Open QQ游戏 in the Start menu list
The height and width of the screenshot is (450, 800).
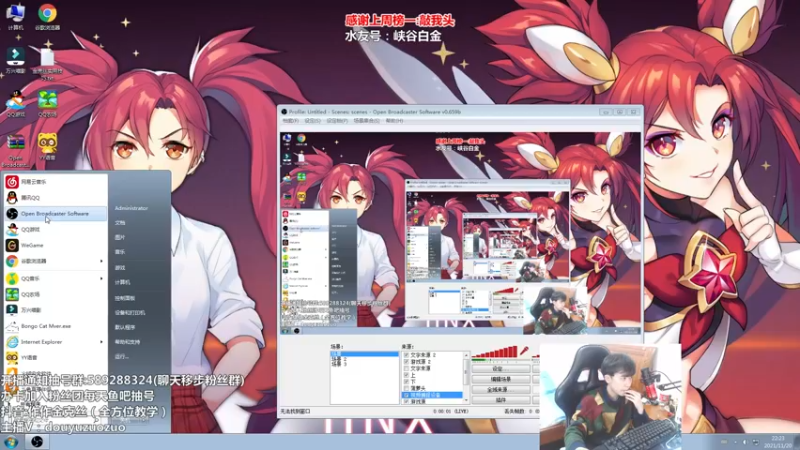coord(55,229)
